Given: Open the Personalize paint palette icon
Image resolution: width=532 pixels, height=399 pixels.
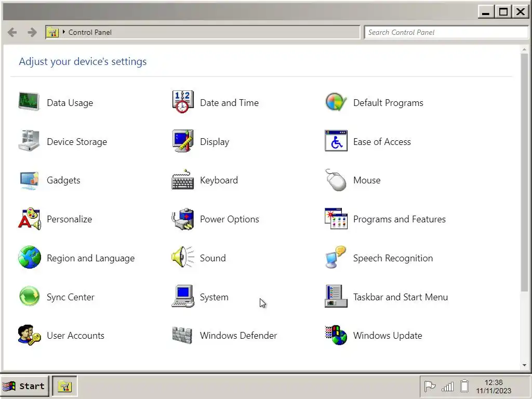Looking at the screenshot, I should 29,219.
